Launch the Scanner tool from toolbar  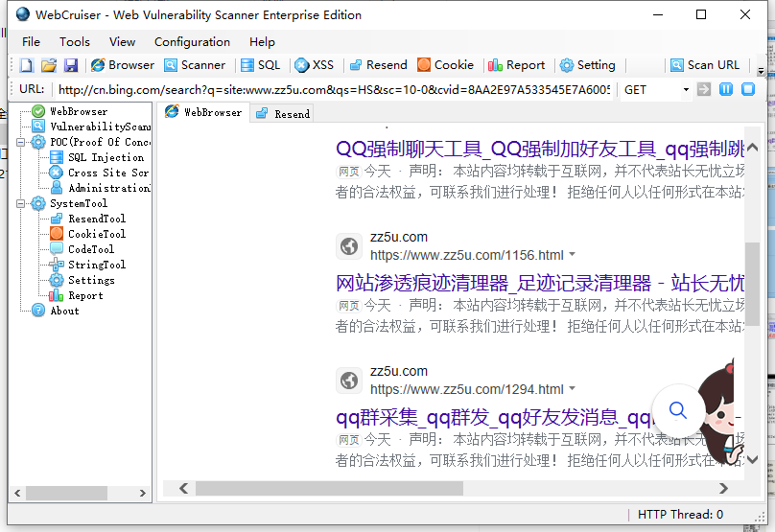tap(195, 65)
